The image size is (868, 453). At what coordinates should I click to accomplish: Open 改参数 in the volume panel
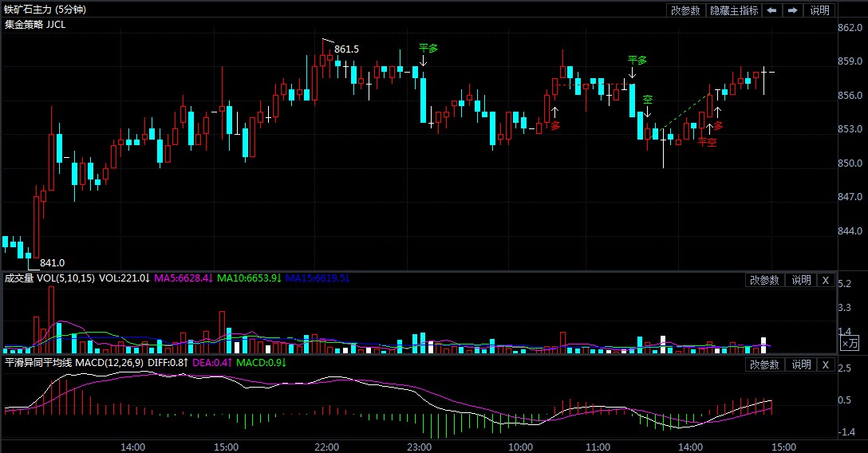[763, 280]
